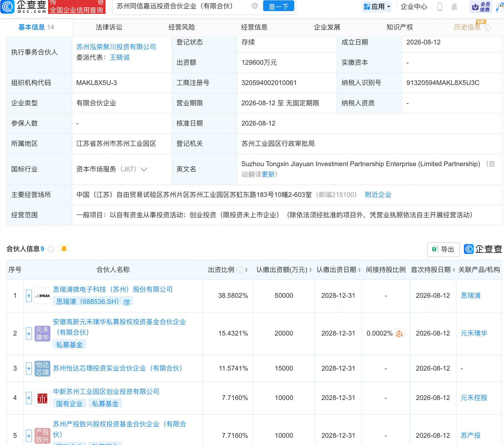Open 中新苏州工业园区创业投资有限公司 link
This screenshot has height=445, width=504.
click(106, 392)
